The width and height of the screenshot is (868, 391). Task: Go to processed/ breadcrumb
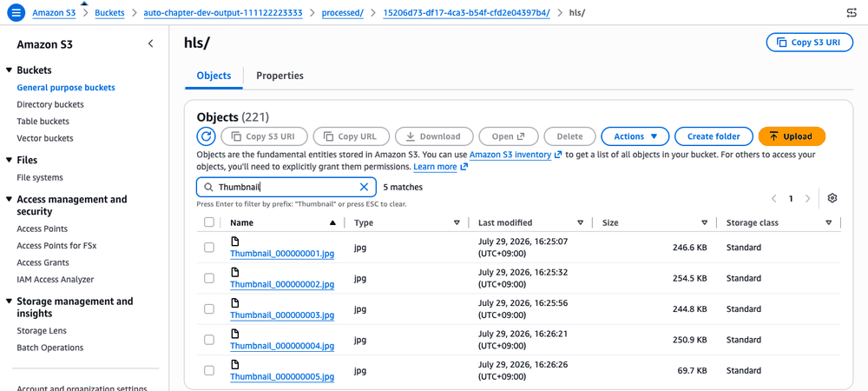pos(343,13)
